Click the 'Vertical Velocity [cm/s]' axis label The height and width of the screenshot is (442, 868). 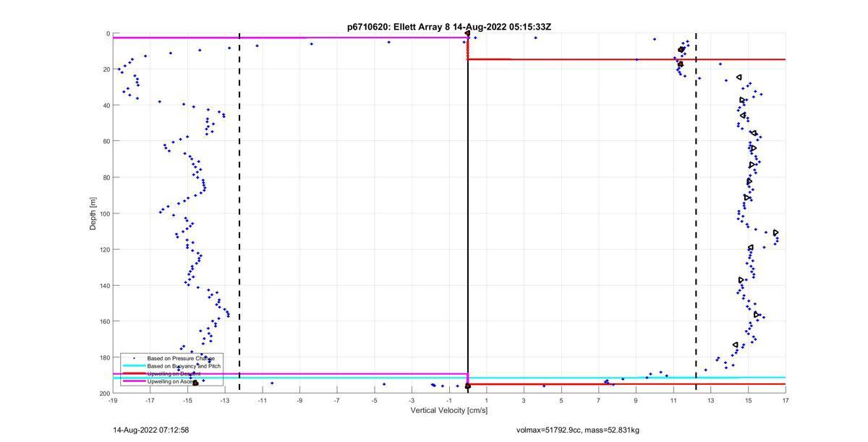pos(449,411)
